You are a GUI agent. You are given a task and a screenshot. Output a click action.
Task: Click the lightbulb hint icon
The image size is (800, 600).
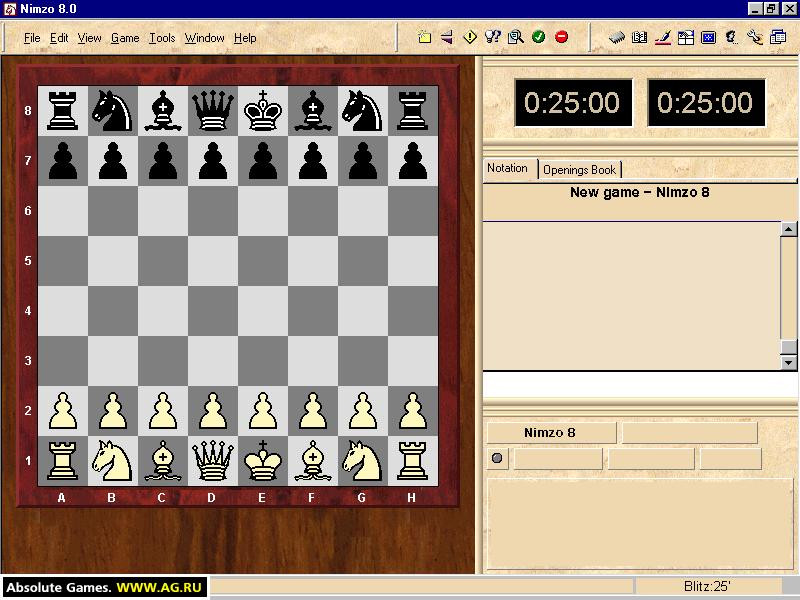pyautogui.click(x=492, y=37)
